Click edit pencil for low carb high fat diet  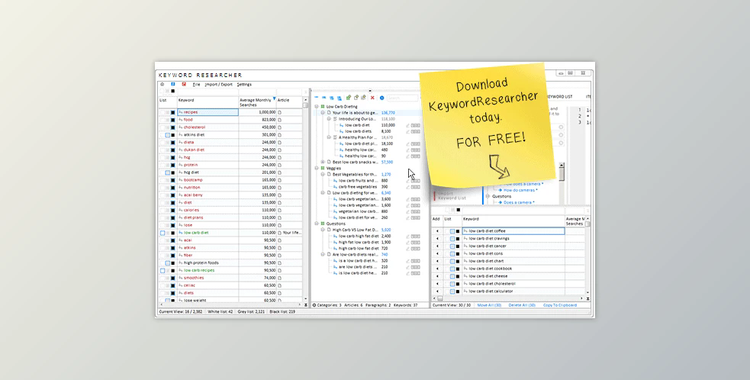pos(408,236)
